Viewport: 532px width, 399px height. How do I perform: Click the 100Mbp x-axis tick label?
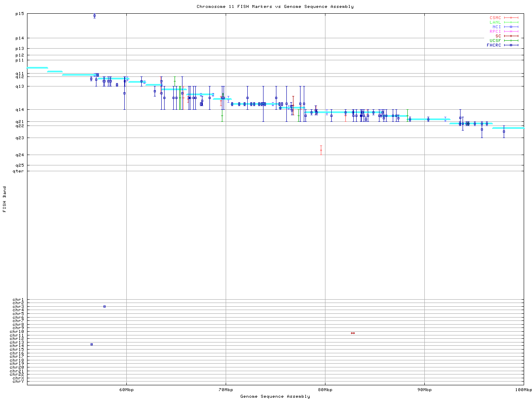[x=523, y=389]
